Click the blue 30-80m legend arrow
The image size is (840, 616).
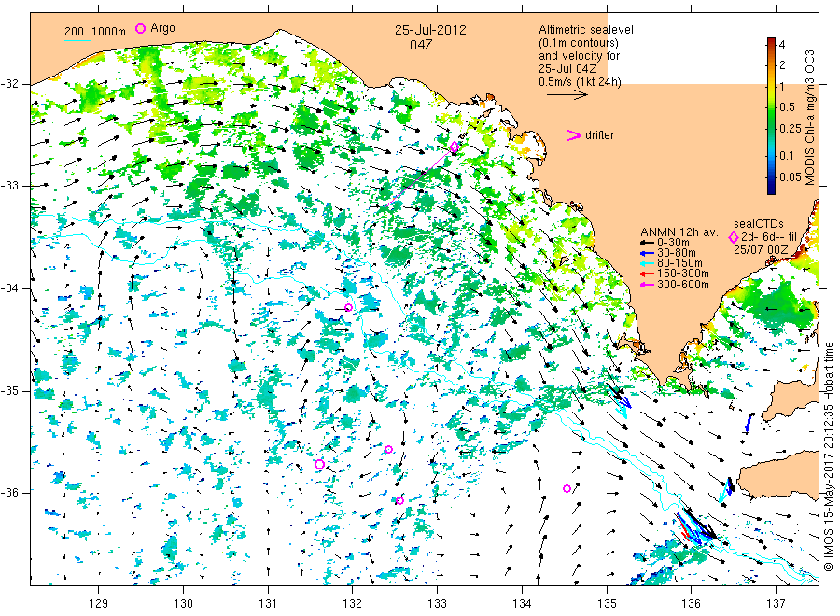point(647,253)
